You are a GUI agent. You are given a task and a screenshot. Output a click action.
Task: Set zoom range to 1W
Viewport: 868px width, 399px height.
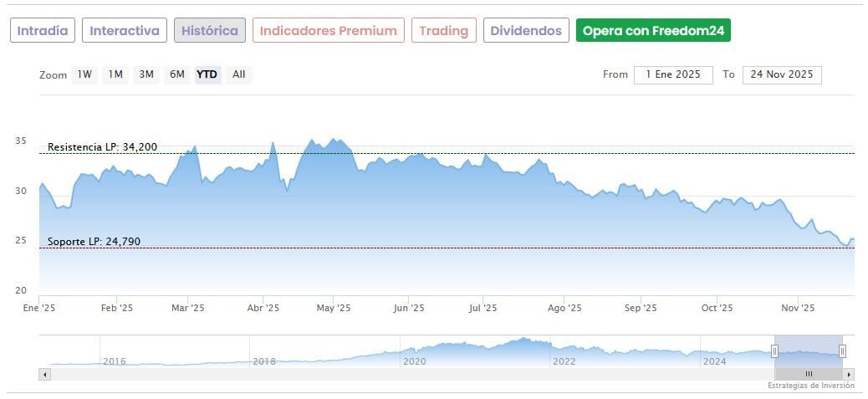point(84,74)
